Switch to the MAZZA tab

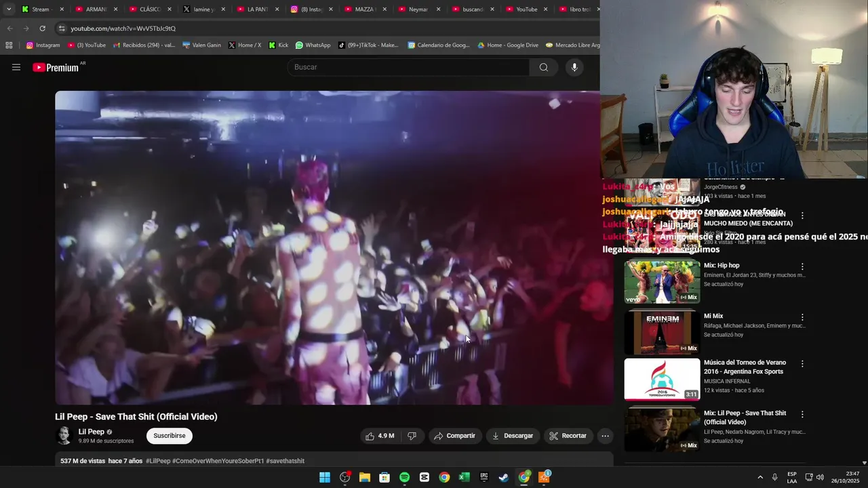point(365,9)
